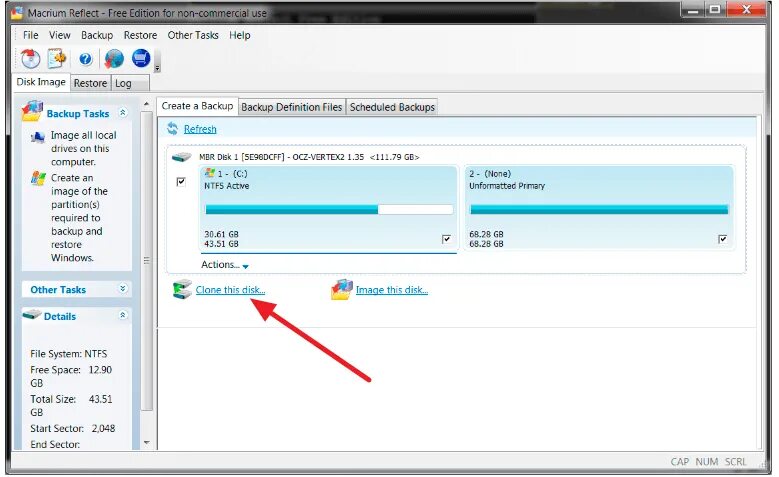Click the Refresh link
The image size is (779, 477).
(x=200, y=129)
